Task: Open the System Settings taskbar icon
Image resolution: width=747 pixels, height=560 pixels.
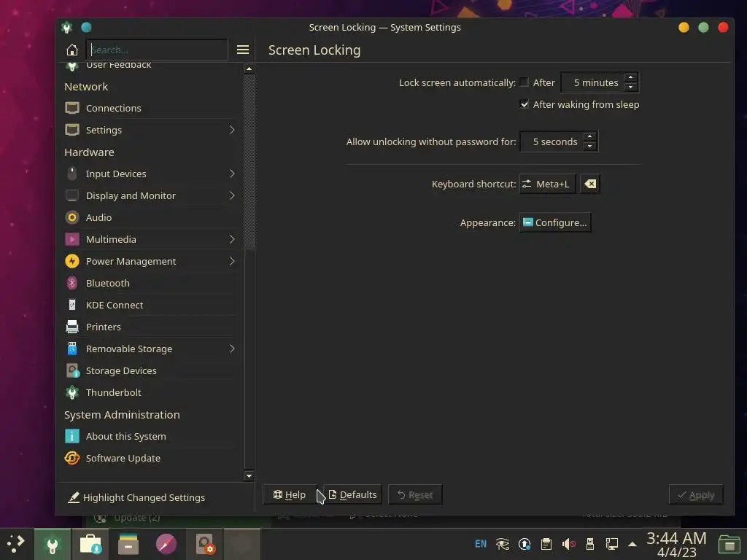Action: 53,544
